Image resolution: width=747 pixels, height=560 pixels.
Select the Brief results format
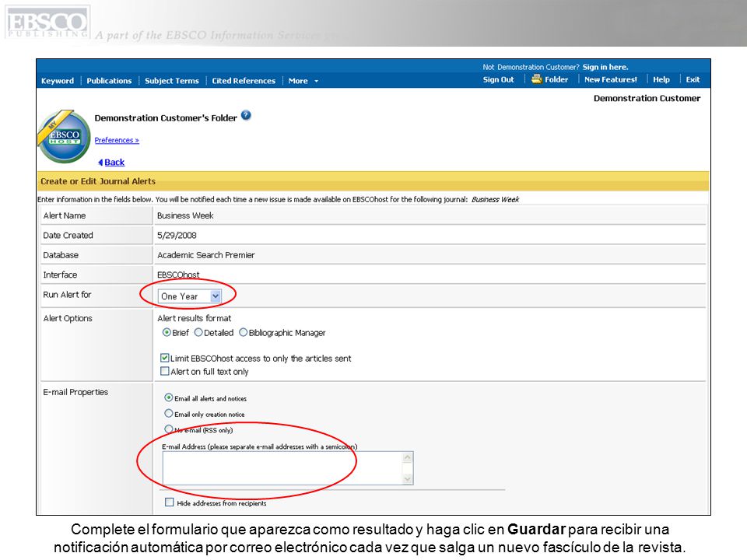click(167, 332)
